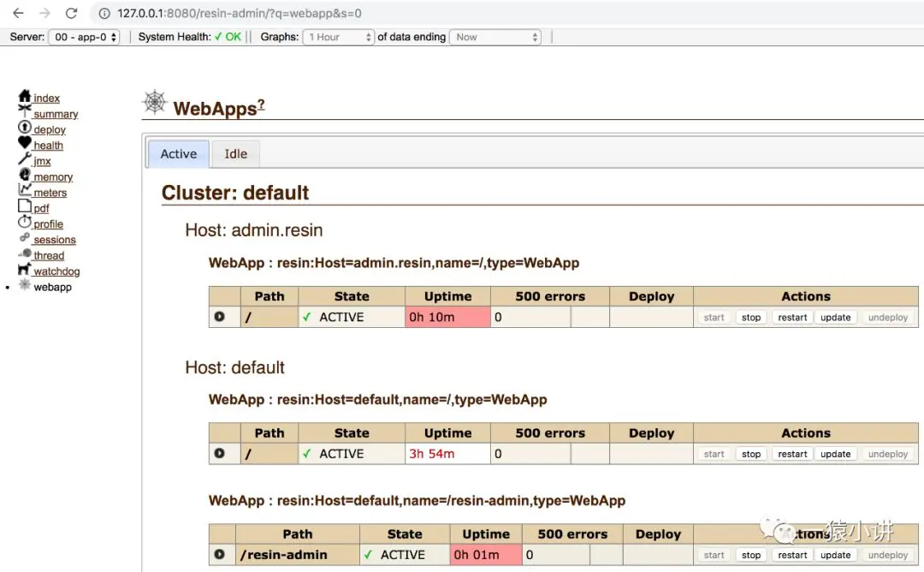Restart the admin.resin root webapp
Screen dimensions: 924x572
click(x=792, y=317)
